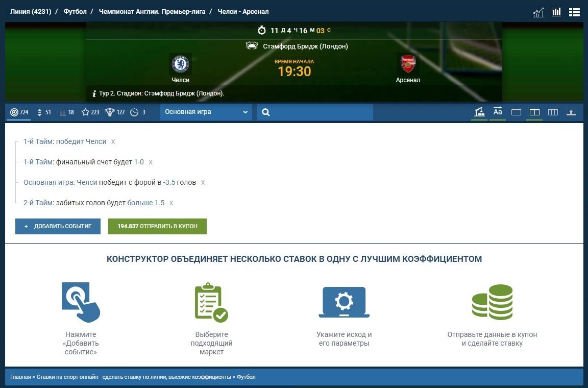Click the trophy icon with 127
Image resolution: width=588 pixels, height=388 pixels.
pos(115,112)
